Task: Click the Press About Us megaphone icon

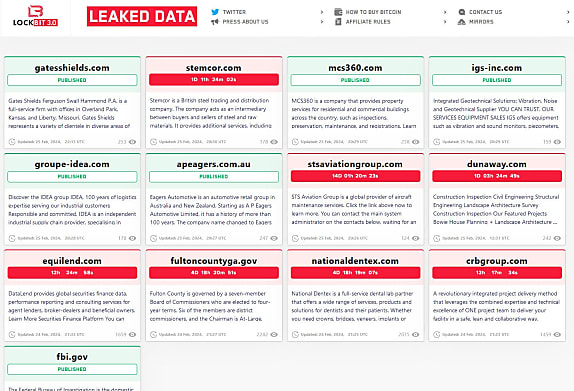Action: [x=215, y=22]
